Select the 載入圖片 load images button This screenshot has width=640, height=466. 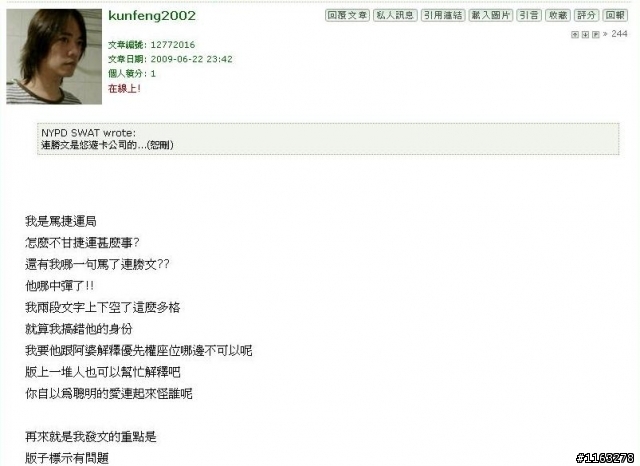[491, 16]
